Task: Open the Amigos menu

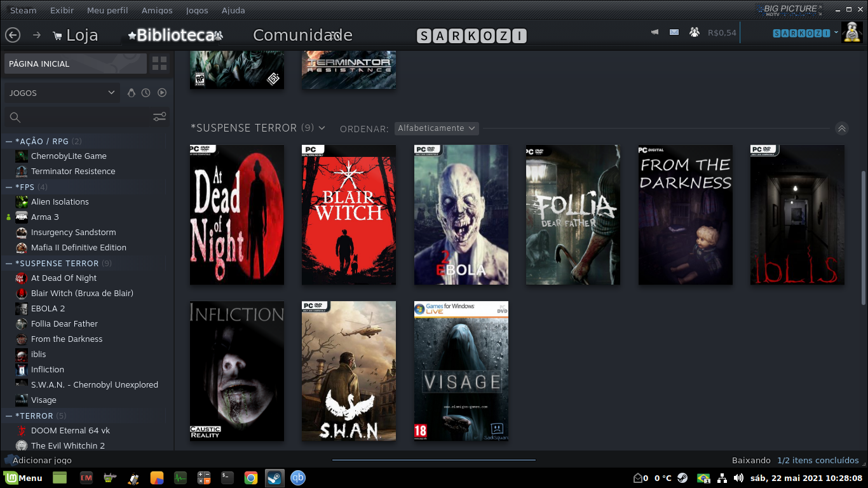Action: 157,10
